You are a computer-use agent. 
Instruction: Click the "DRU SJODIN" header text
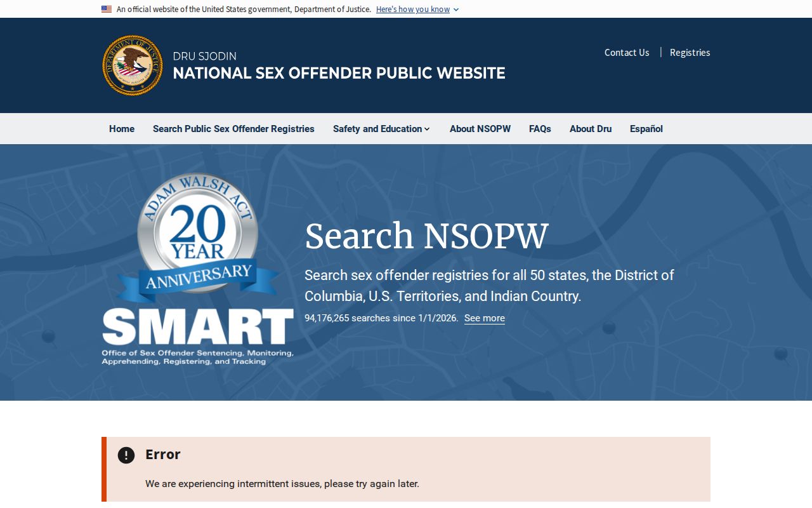pyautogui.click(x=205, y=56)
